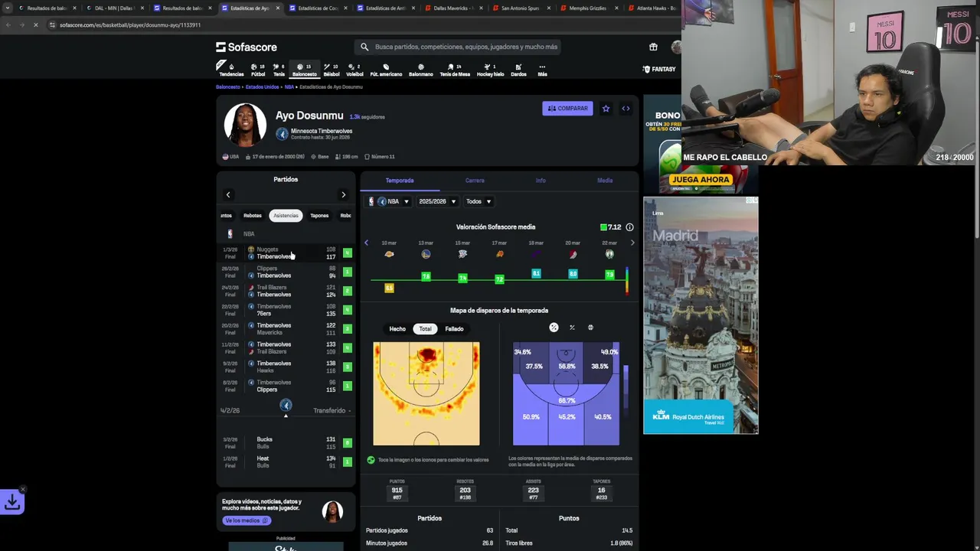Switch to the Temporada tab
The image size is (980, 551).
400,181
